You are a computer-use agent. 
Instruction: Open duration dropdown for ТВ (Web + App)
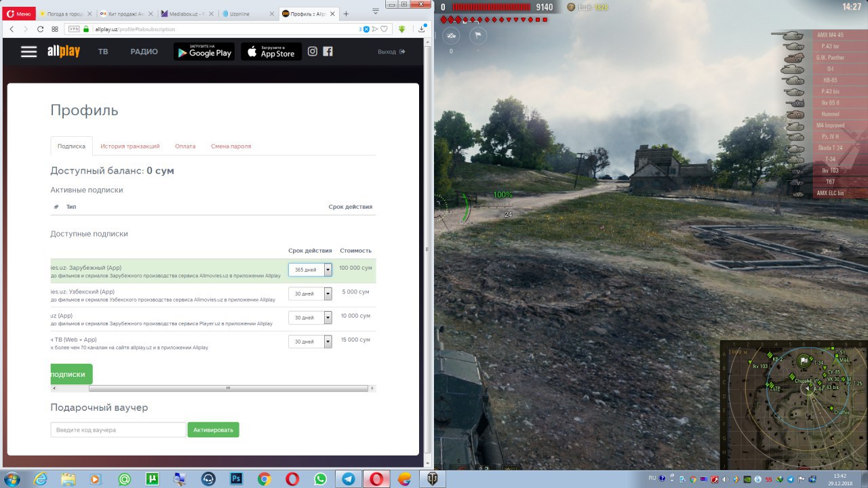tap(310, 342)
